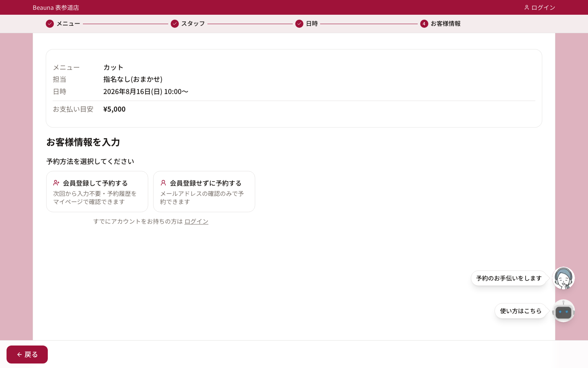The height and width of the screenshot is (368, 588).
Task: Go to the スタッフ step label
Action: point(193,24)
